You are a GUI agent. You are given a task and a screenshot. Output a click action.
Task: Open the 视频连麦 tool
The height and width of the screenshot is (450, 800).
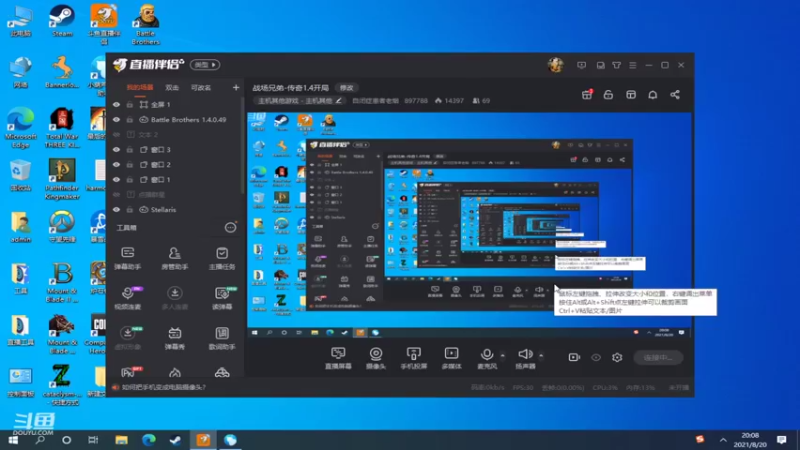pos(128,297)
